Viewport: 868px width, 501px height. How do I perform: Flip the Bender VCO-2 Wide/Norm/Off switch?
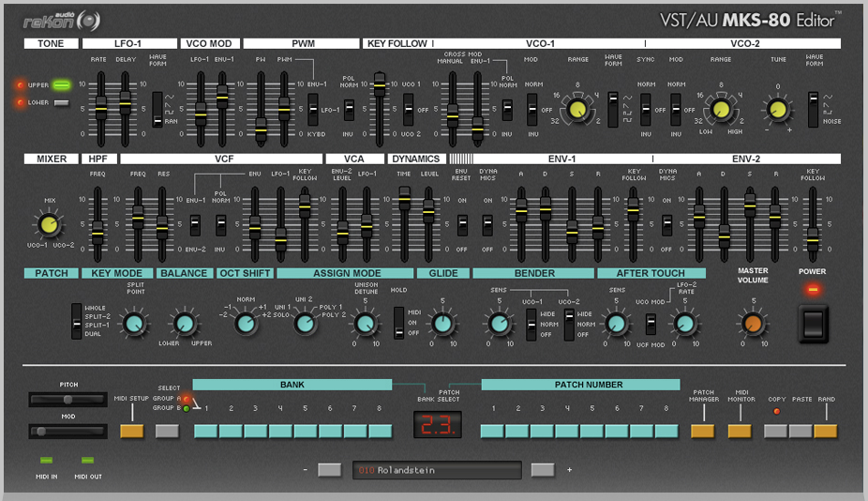click(x=569, y=325)
